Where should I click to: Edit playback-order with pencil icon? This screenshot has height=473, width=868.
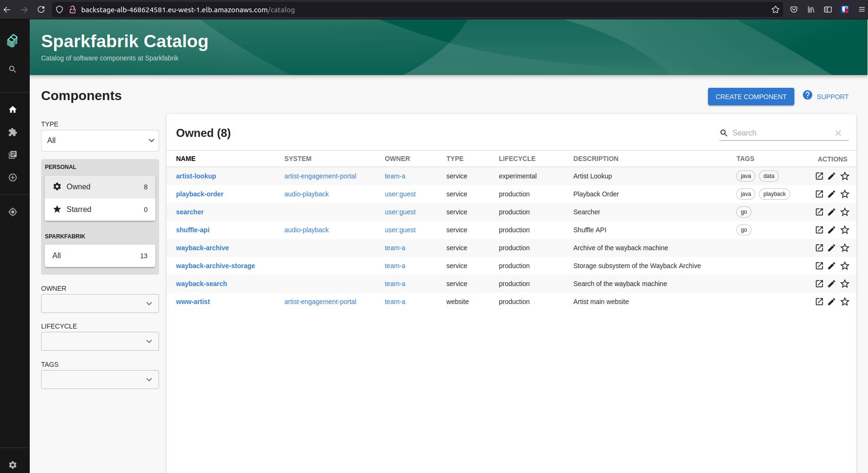pos(832,194)
